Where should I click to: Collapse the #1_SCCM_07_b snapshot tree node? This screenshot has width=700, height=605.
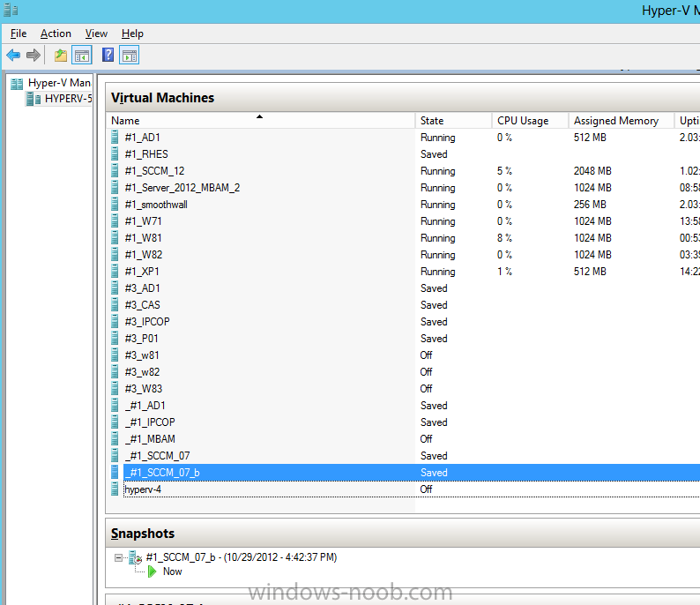coord(118,557)
